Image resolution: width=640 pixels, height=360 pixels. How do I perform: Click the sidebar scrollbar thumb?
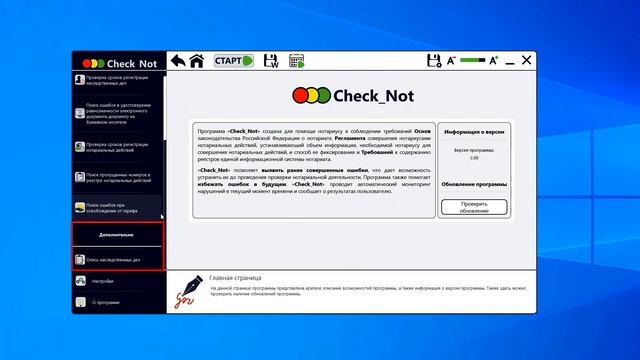(164, 108)
